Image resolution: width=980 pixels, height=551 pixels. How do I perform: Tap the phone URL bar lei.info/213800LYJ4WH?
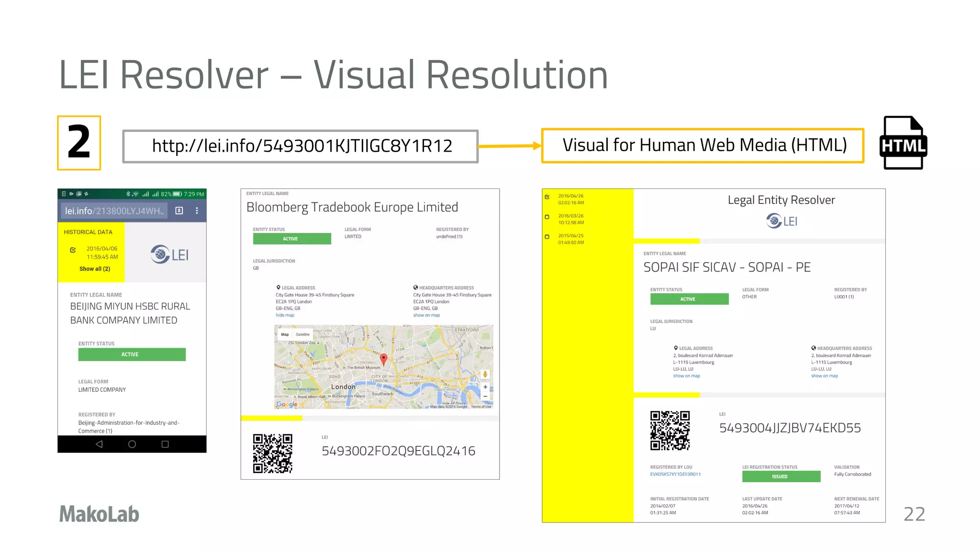tap(114, 211)
